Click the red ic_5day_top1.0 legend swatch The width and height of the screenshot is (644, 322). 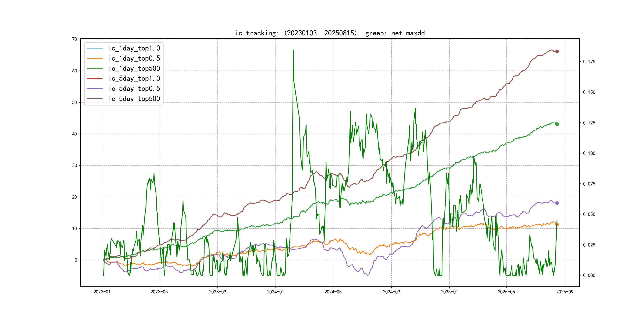click(94, 79)
